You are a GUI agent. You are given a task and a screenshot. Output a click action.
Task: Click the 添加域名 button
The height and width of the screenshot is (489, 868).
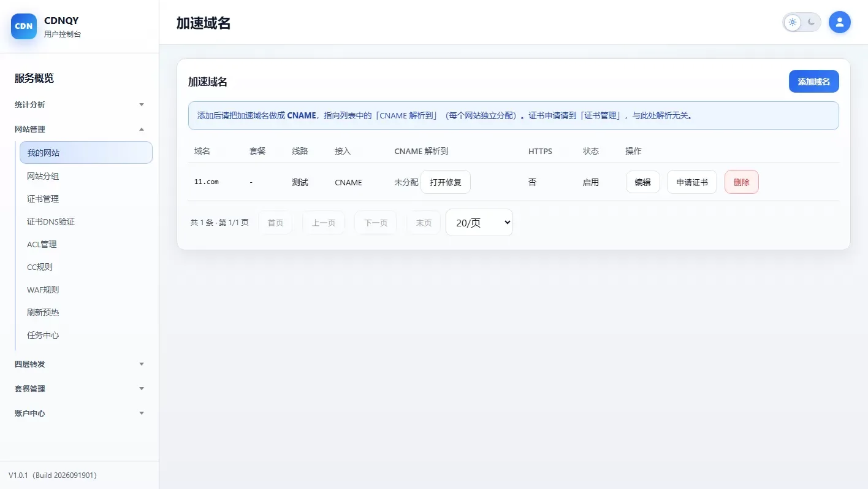[x=813, y=82]
